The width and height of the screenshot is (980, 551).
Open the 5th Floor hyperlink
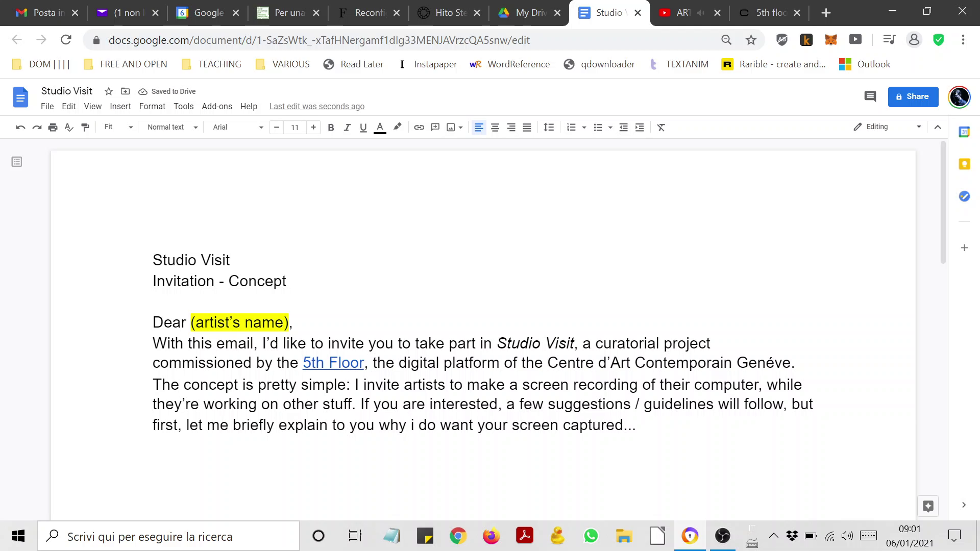[x=333, y=363]
